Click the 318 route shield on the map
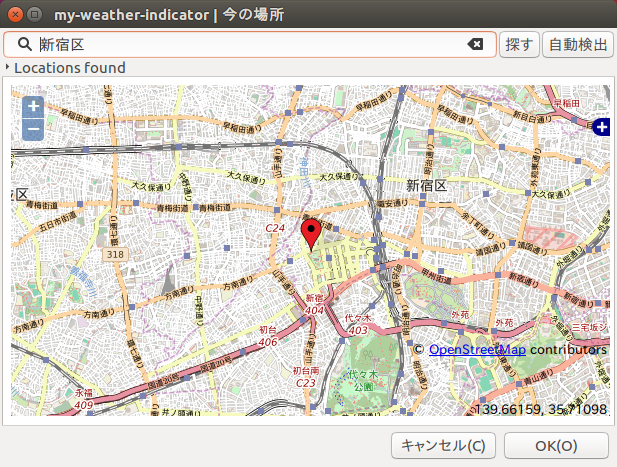 pos(115,254)
